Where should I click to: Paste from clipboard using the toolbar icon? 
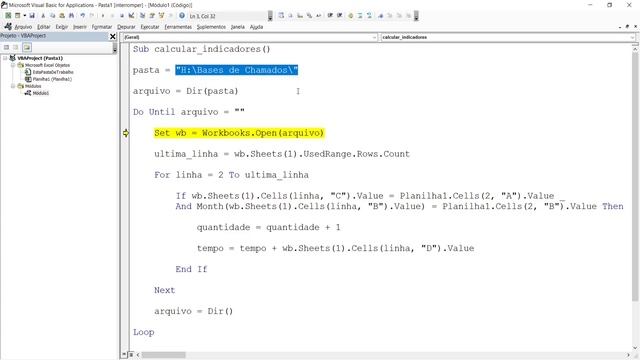pyautogui.click(x=62, y=16)
